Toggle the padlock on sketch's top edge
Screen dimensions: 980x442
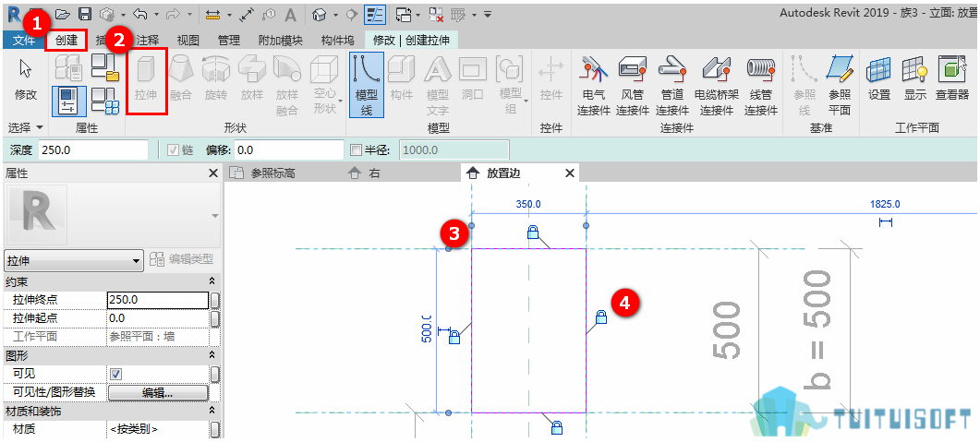533,233
